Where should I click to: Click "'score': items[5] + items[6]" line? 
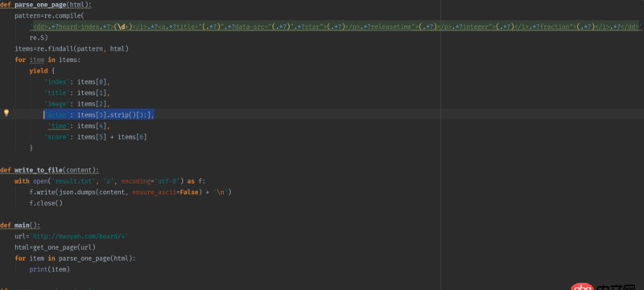pos(96,137)
